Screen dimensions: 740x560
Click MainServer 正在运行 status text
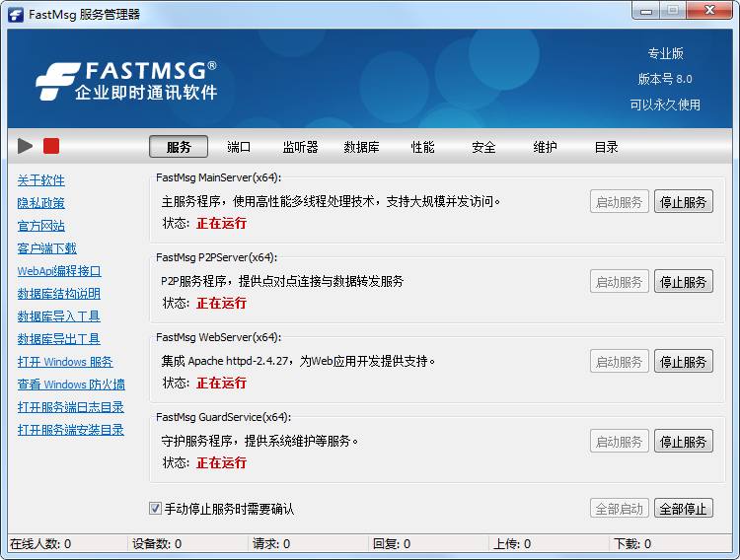pyautogui.click(x=221, y=223)
